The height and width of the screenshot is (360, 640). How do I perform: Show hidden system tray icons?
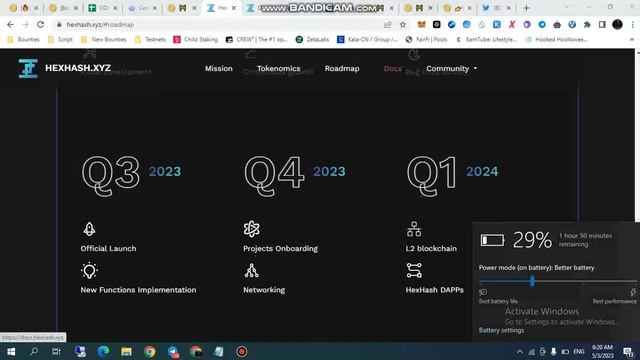[x=520, y=351]
